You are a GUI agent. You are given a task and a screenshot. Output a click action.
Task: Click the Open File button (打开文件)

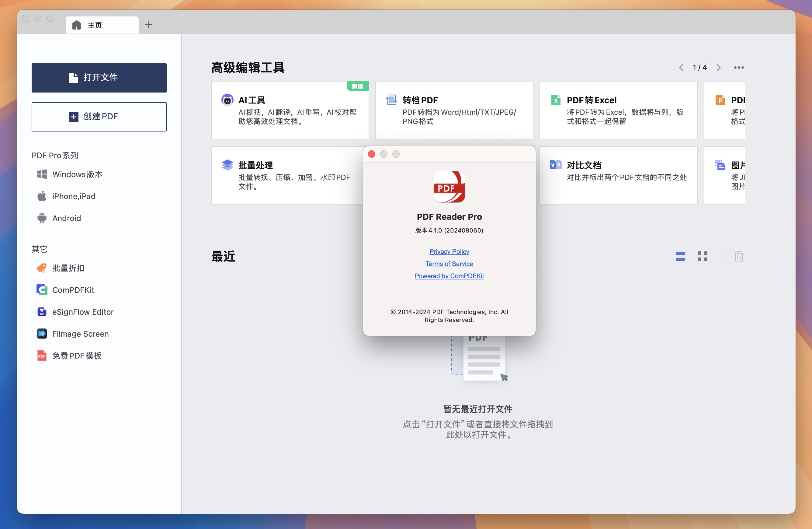(99, 78)
